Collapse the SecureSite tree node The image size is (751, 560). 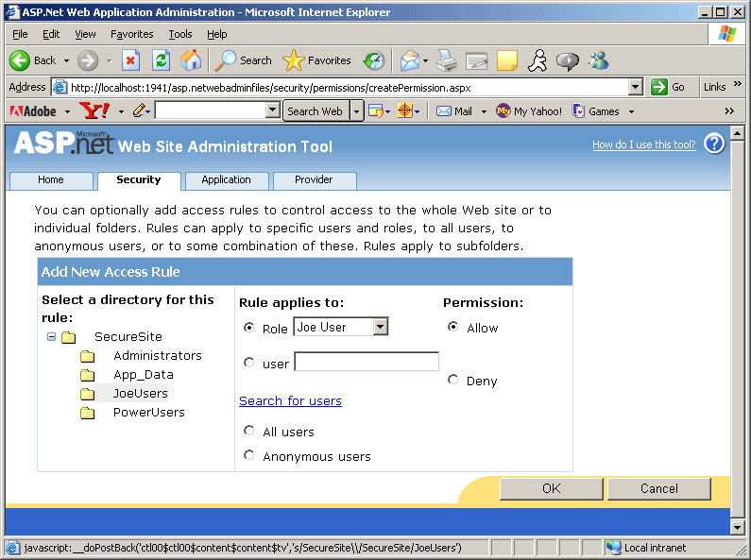51,337
